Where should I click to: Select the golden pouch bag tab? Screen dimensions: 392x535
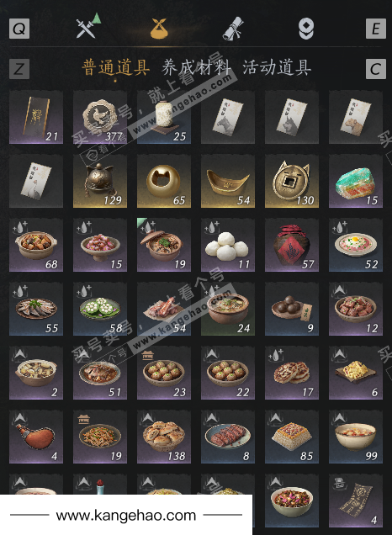[x=159, y=28]
